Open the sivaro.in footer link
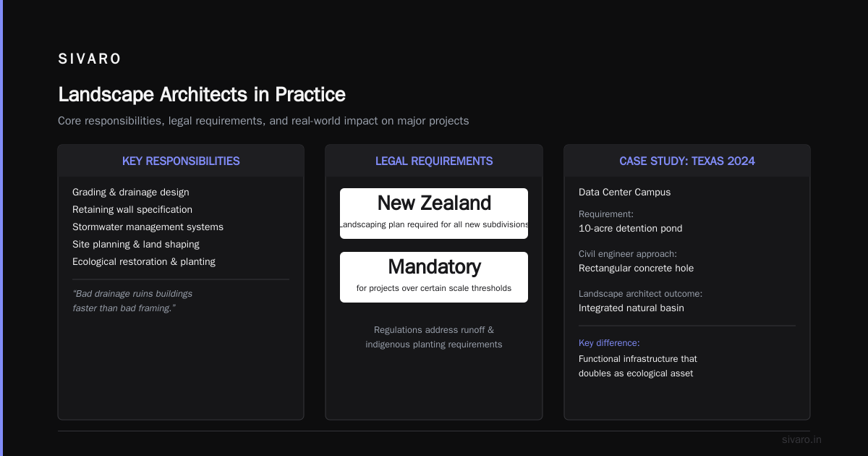This screenshot has height=456, width=868. [x=801, y=439]
